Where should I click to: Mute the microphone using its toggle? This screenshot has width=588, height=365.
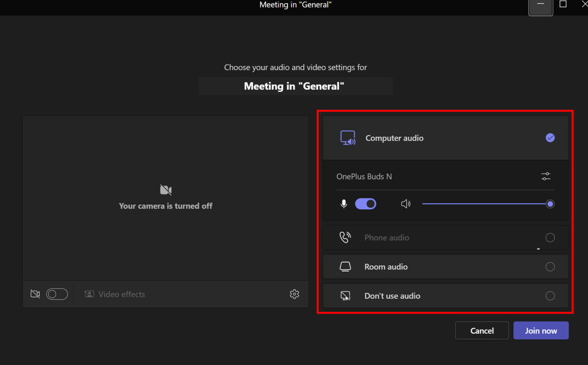click(x=366, y=204)
